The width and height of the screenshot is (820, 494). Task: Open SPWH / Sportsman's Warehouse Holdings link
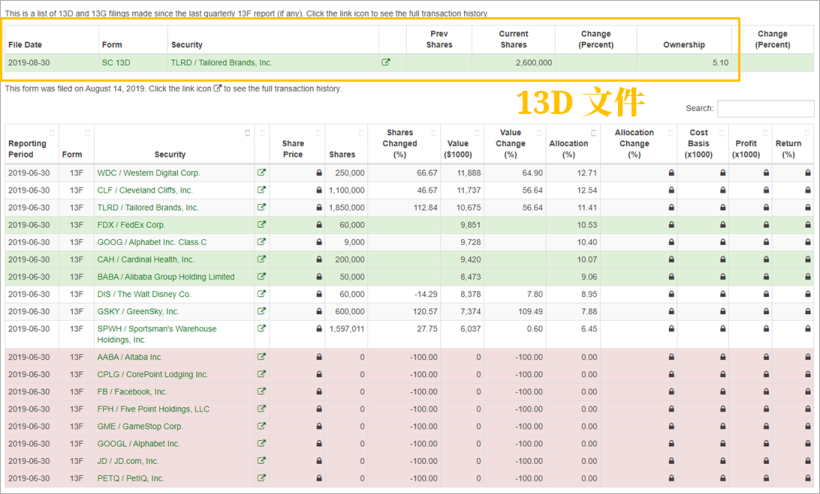tap(157, 334)
